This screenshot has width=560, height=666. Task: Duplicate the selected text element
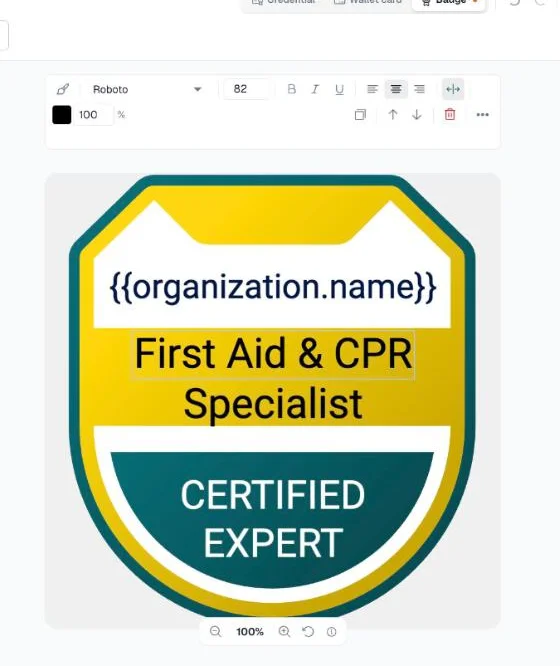pos(360,115)
